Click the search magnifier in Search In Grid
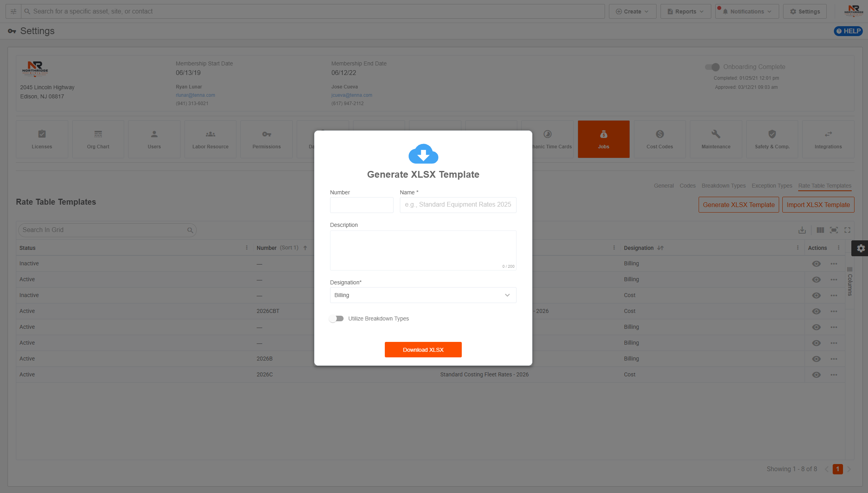The image size is (868, 493). (190, 230)
